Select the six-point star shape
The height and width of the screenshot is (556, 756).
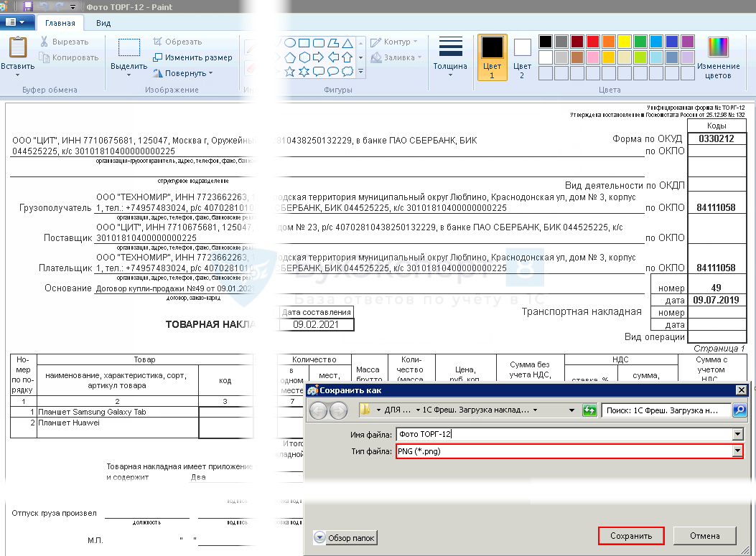304,72
